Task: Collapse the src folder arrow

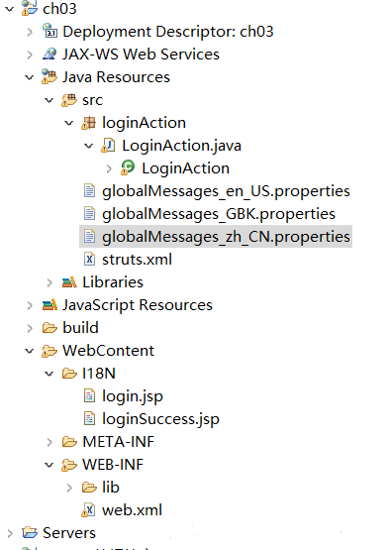Action: (49, 100)
